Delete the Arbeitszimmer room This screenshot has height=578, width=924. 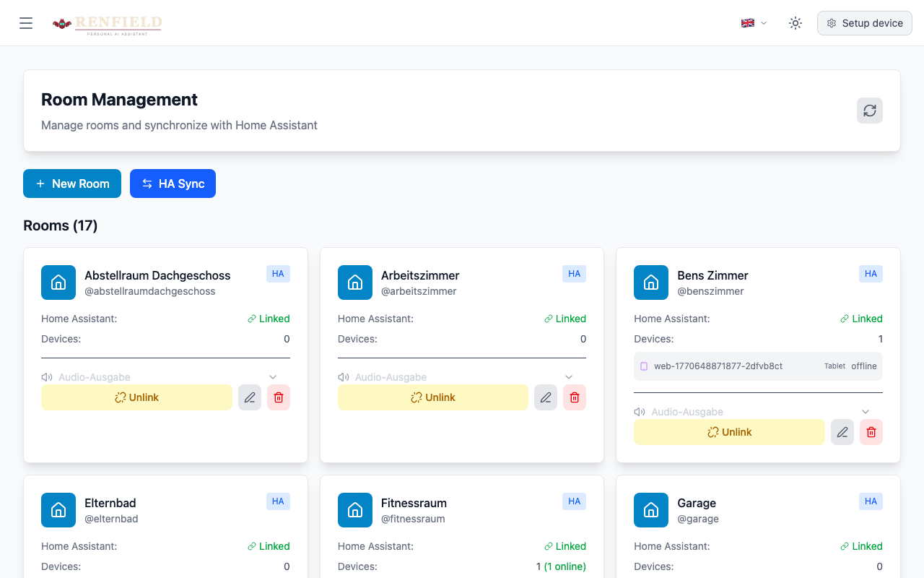(x=575, y=397)
